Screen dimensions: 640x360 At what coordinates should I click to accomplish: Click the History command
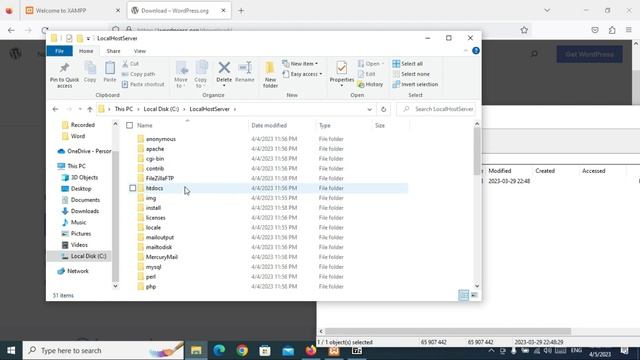(370, 84)
